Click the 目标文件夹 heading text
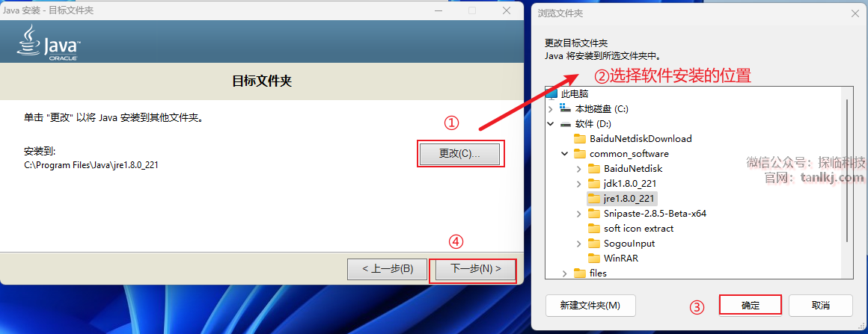868x334 pixels. [x=261, y=82]
